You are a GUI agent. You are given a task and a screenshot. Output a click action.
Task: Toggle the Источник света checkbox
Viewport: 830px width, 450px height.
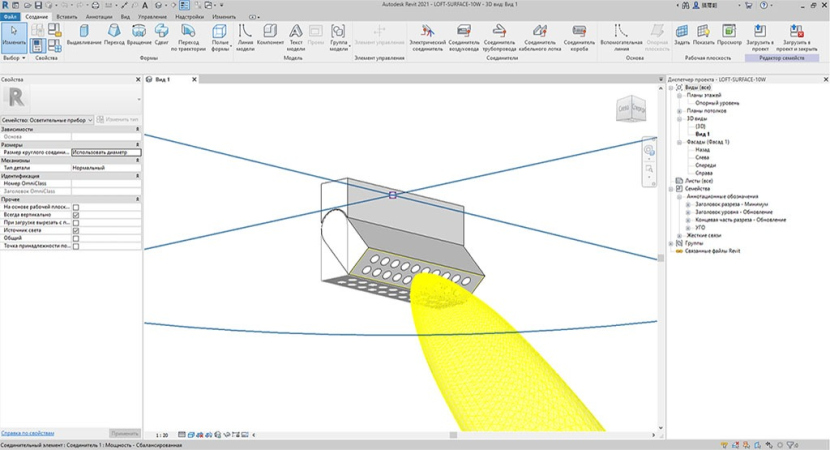[x=76, y=231]
